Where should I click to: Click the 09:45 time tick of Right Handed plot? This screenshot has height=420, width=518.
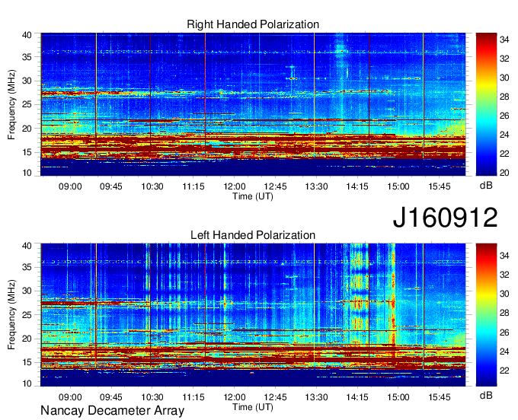(x=111, y=186)
